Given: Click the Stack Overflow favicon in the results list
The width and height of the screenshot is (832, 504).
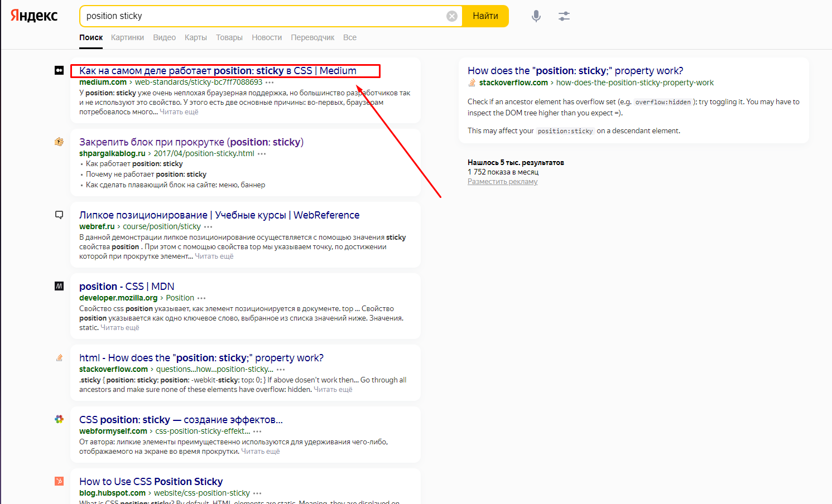Looking at the screenshot, I should click(59, 357).
